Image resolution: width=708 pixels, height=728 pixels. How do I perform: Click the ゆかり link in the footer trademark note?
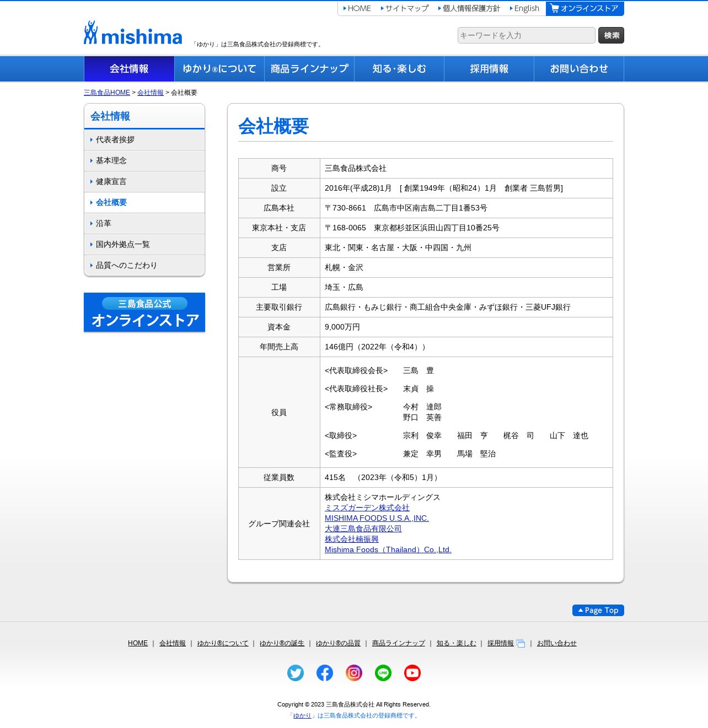(x=302, y=715)
